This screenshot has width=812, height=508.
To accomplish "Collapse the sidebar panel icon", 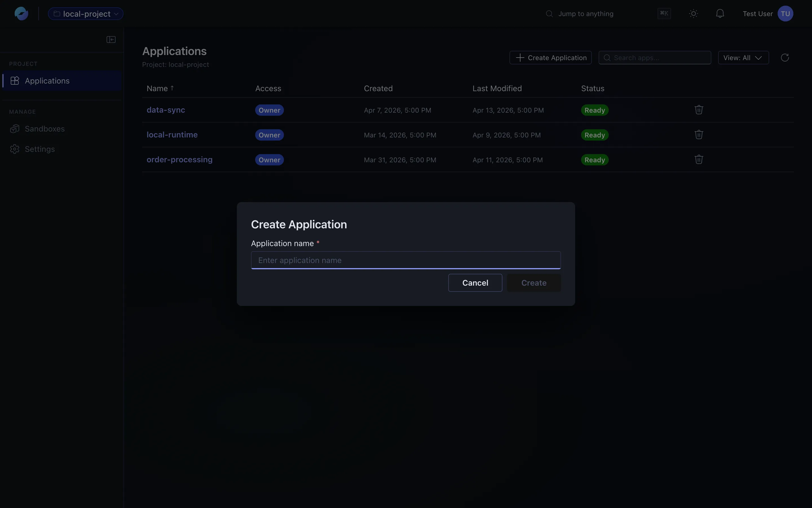I will [111, 40].
